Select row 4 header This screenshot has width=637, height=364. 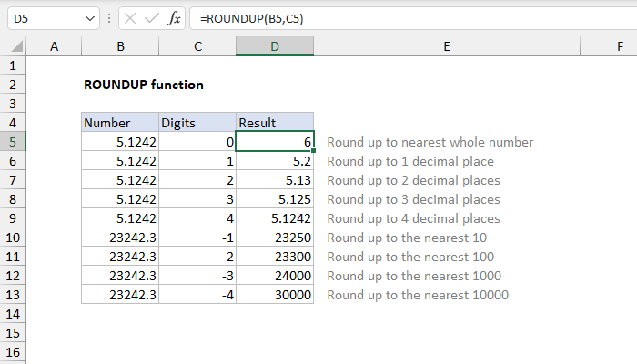pos(13,123)
